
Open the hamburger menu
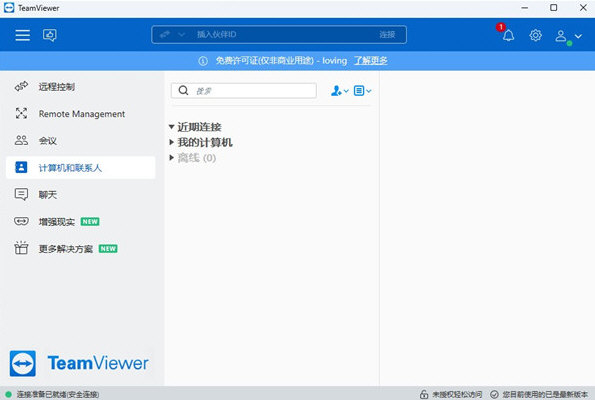[x=23, y=35]
